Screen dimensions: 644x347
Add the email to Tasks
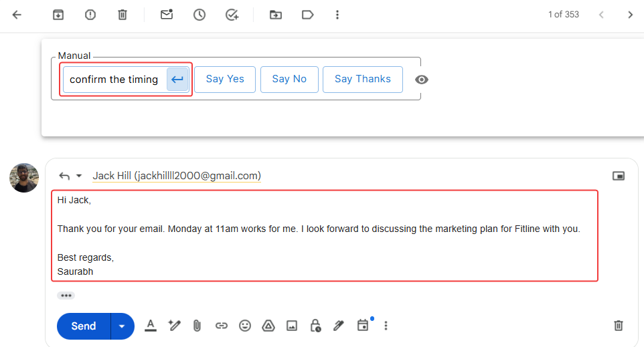click(x=232, y=15)
